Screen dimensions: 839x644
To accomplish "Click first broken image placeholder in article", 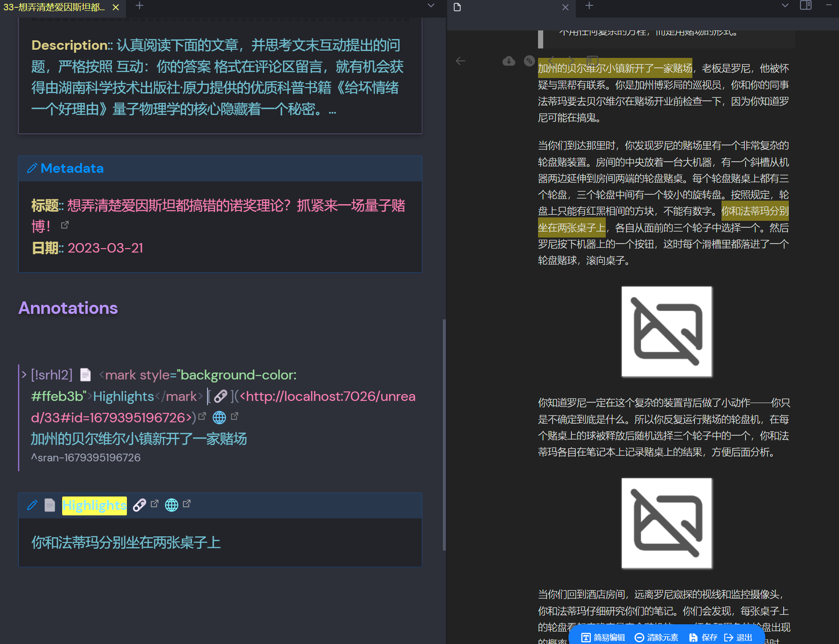I will tap(667, 332).
